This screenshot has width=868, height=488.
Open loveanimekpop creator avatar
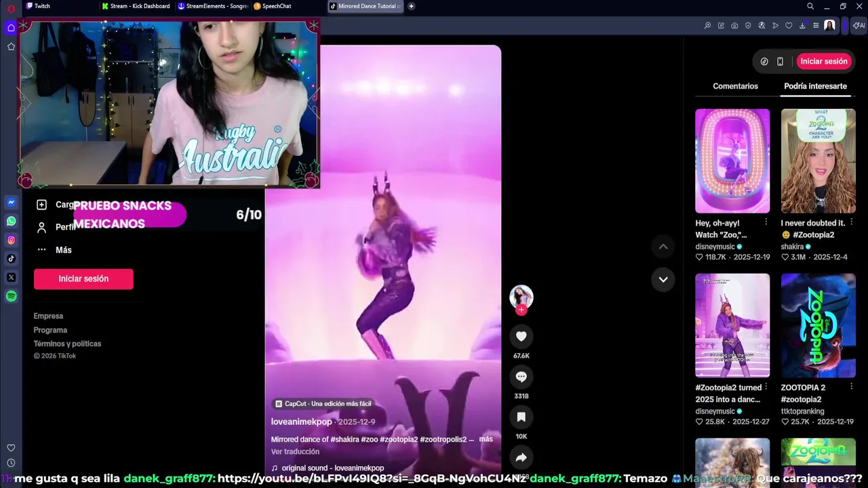pyautogui.click(x=521, y=297)
